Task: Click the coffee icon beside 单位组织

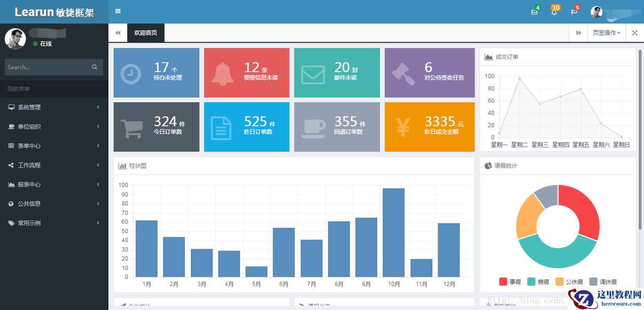Action: pos(11,127)
